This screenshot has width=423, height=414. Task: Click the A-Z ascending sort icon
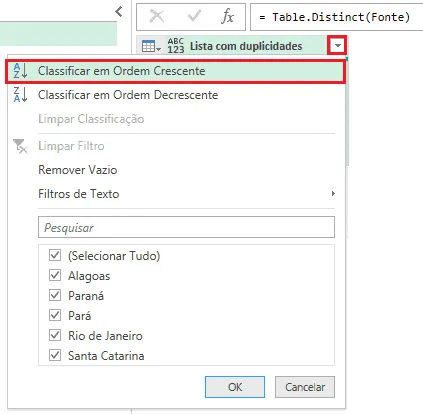pyautogui.click(x=20, y=71)
